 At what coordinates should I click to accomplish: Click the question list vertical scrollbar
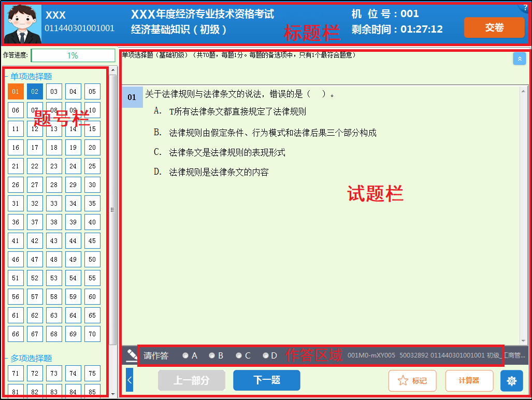[113, 207]
